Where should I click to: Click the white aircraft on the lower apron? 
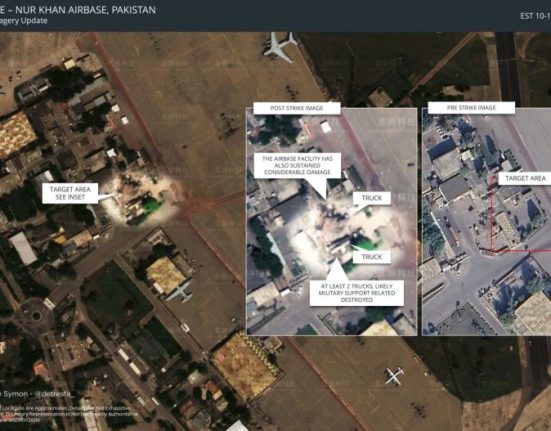click(394, 376)
